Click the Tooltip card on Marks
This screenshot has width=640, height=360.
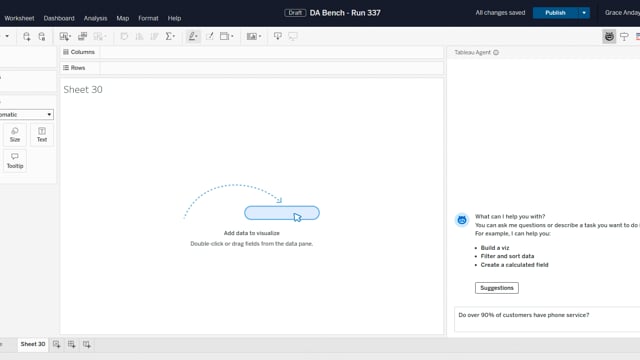pyautogui.click(x=15, y=160)
